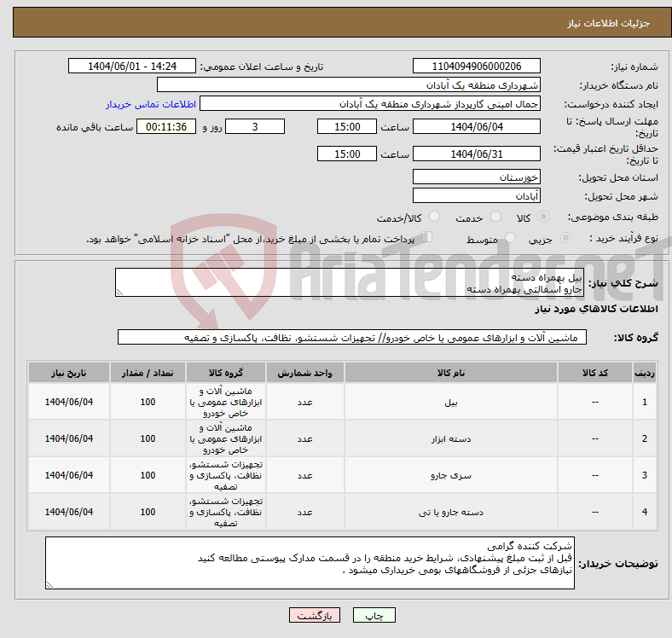The width and height of the screenshot is (672, 638).
Task: Click the کد کالا column header
Action: click(x=595, y=373)
